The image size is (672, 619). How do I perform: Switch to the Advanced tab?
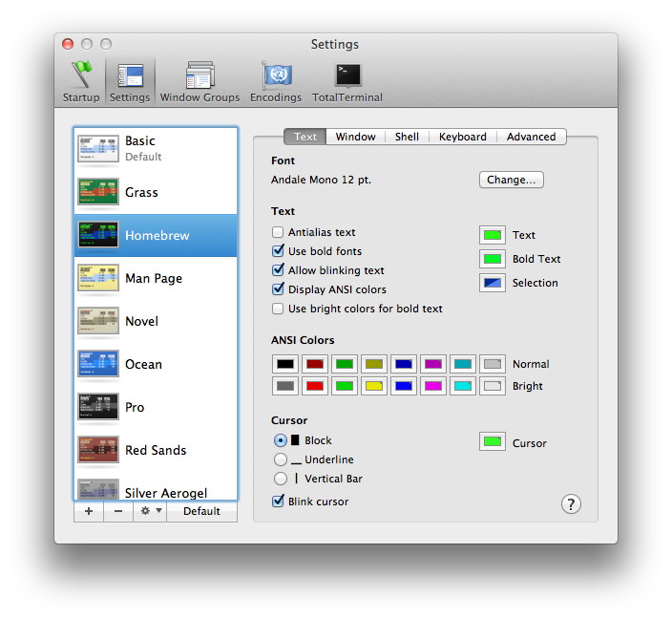(531, 137)
